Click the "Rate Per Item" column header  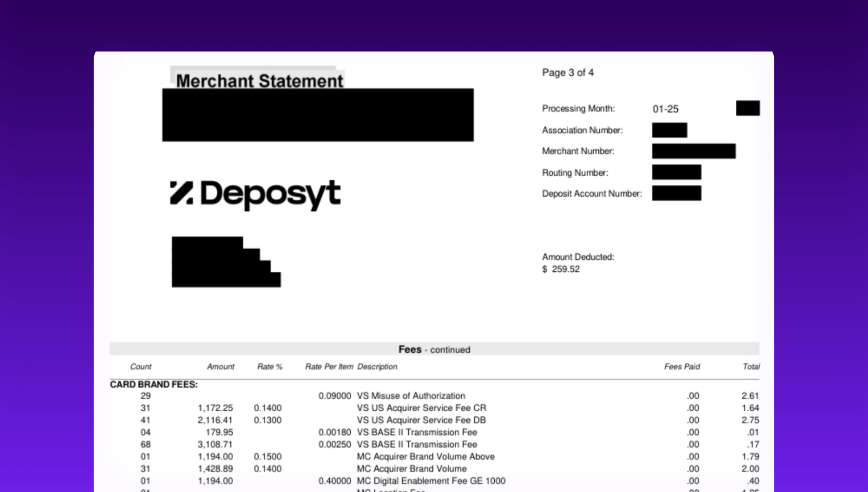tap(329, 367)
